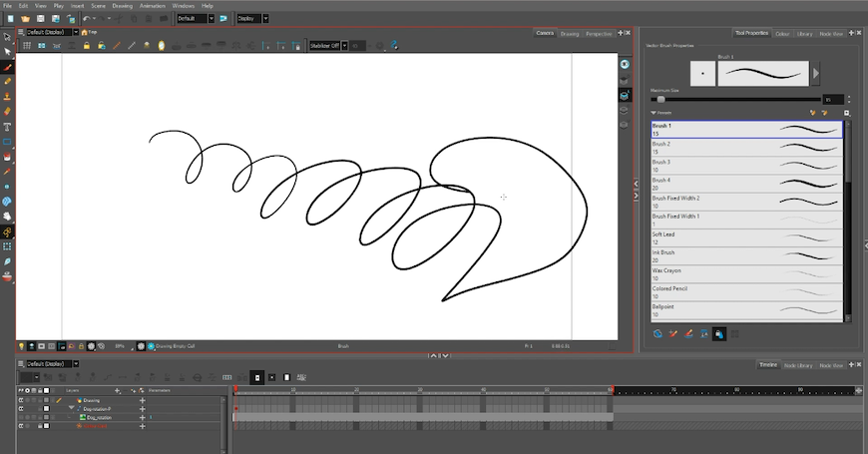This screenshot has height=454, width=868.
Task: Enable the Drawing layer toggle
Action: click(21, 400)
